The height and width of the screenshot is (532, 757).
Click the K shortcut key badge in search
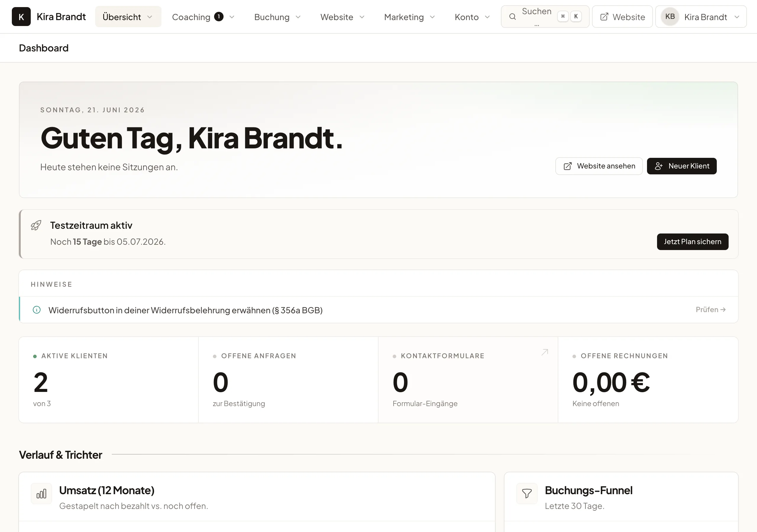pyautogui.click(x=576, y=17)
